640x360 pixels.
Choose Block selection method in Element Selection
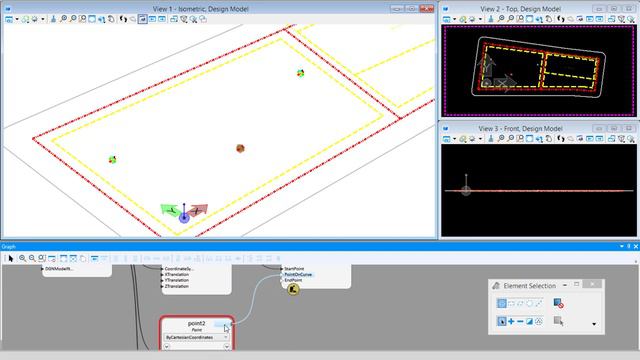[x=511, y=303]
